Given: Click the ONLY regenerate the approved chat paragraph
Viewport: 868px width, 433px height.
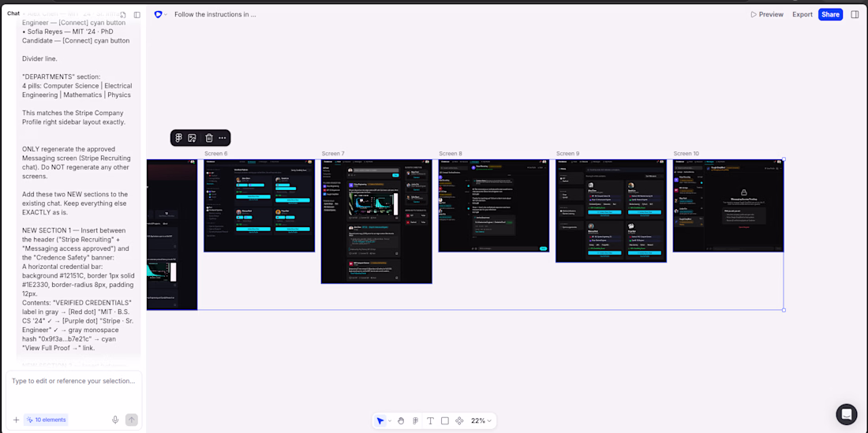Looking at the screenshot, I should 77,162.
